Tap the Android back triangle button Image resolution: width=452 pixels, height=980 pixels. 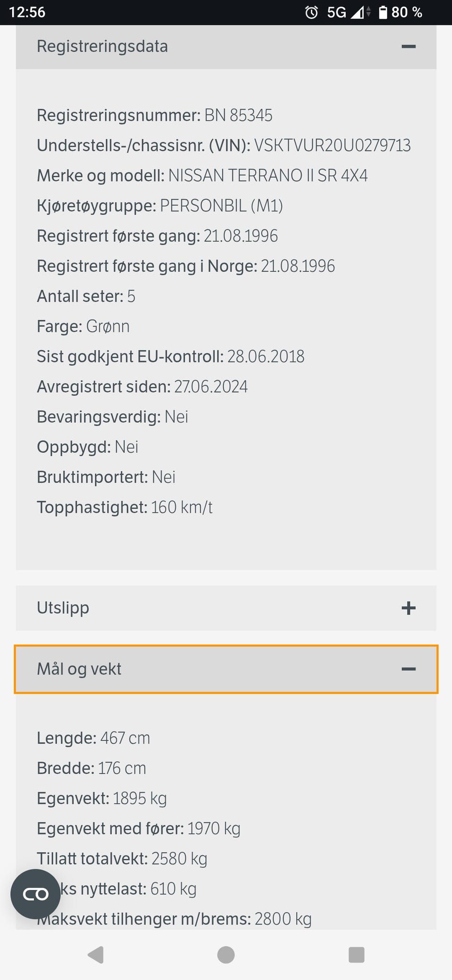(x=96, y=955)
